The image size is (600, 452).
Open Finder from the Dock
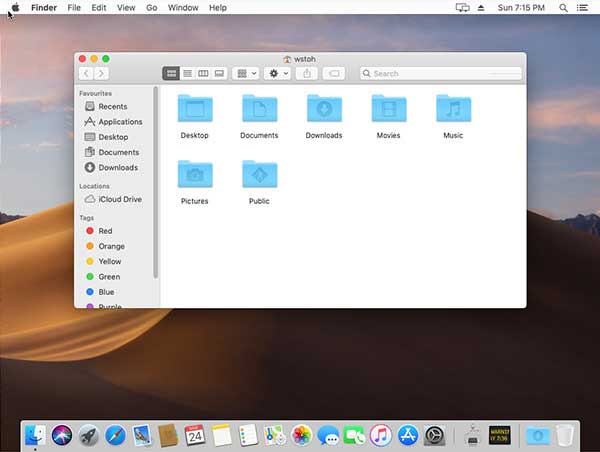pos(35,435)
